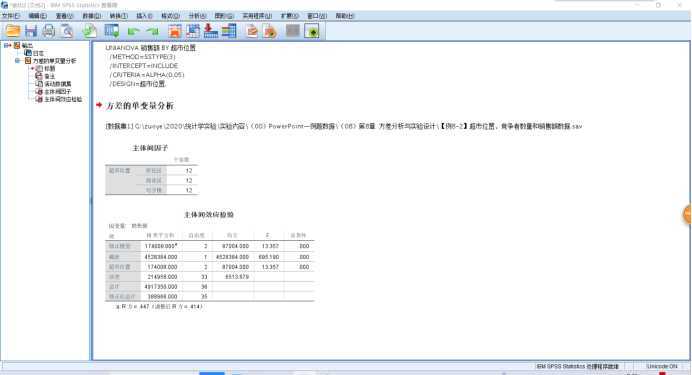
Task: Open Print Preview from the toolbar
Action: 67,31
